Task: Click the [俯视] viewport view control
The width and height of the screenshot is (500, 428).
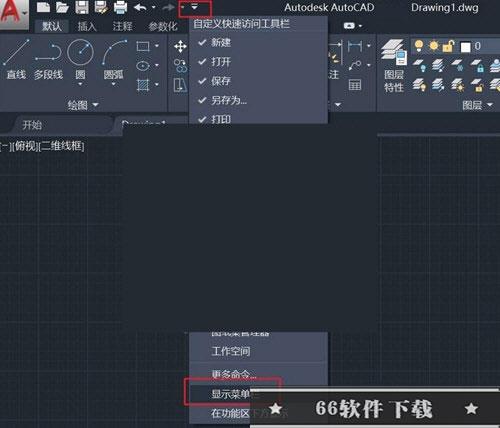Action: click(x=26, y=146)
